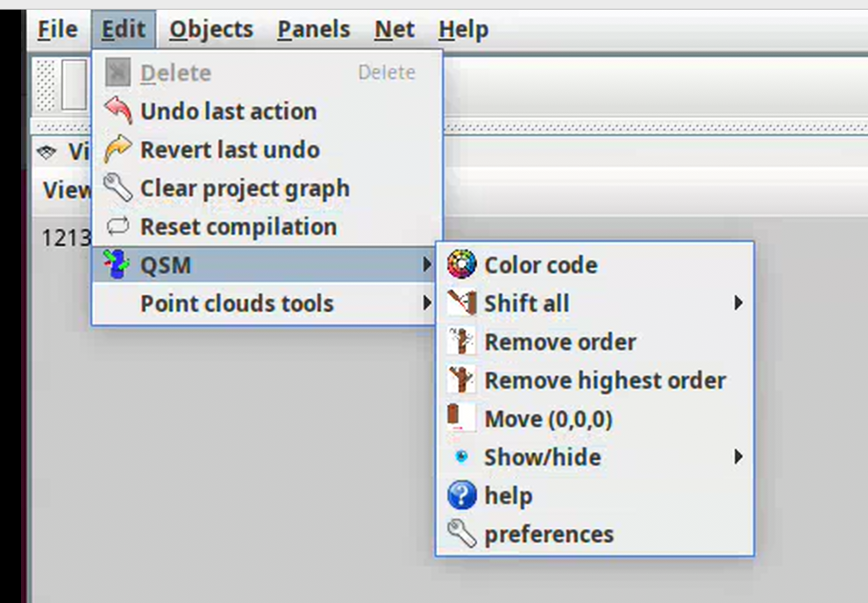The width and height of the screenshot is (868, 603).
Task: Click the Remove order tree icon
Action: click(x=461, y=342)
